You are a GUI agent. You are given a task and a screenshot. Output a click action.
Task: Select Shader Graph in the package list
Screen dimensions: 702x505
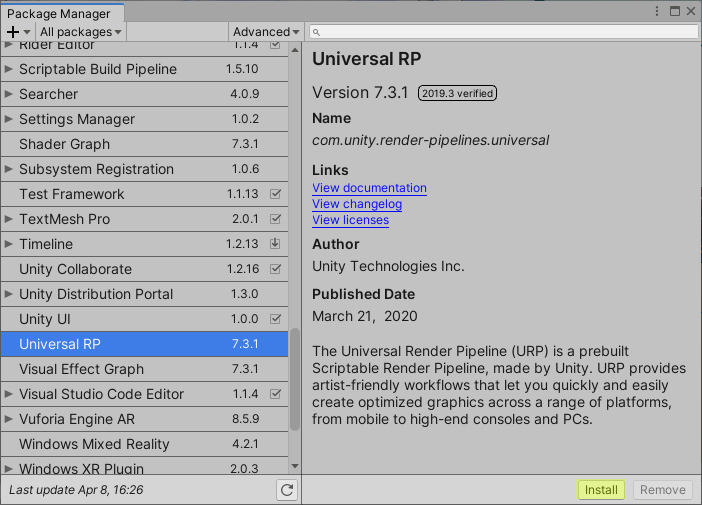click(x=64, y=144)
